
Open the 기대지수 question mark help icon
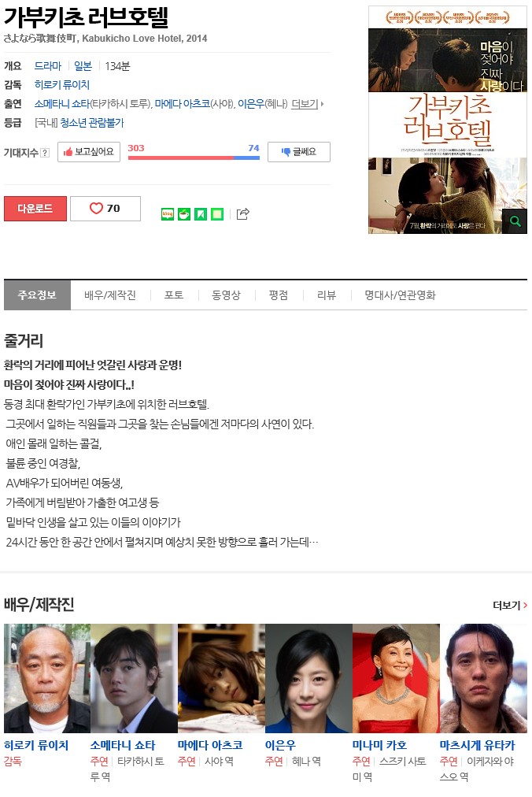click(45, 153)
